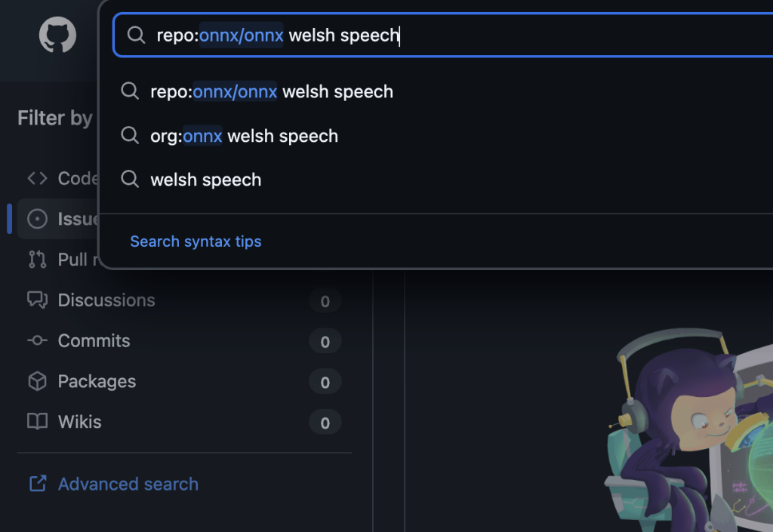
Task: Click the Advanced search external-link icon
Action: (37, 484)
